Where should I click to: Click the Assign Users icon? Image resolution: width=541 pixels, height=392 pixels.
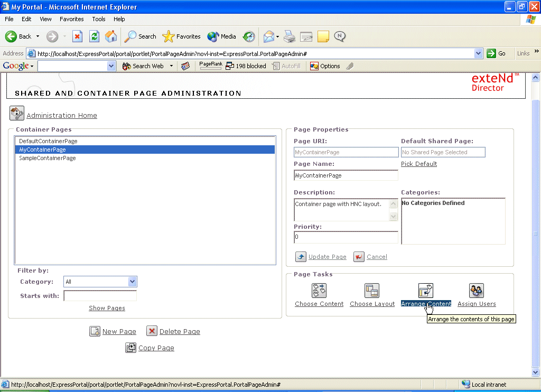(476, 291)
